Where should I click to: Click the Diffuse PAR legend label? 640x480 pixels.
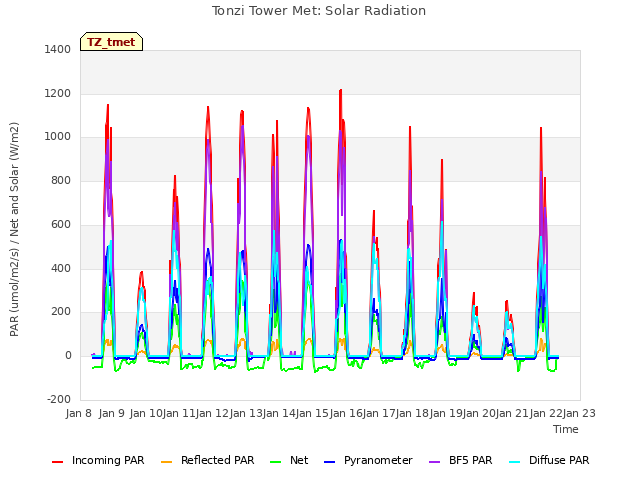(x=559, y=460)
